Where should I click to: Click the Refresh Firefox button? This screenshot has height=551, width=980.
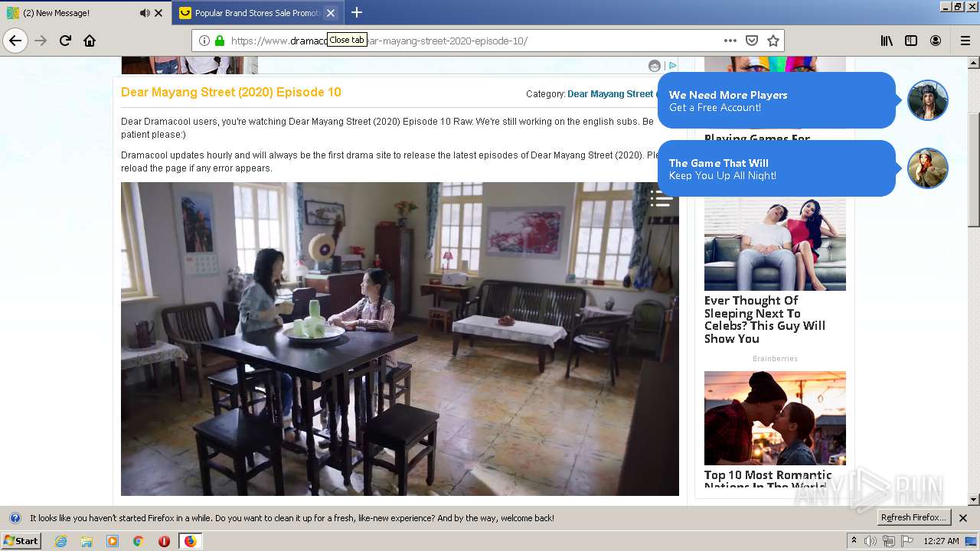click(x=913, y=518)
